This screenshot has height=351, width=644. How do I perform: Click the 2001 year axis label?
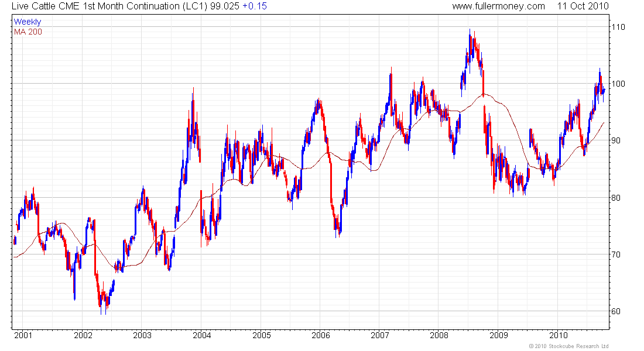click(x=23, y=335)
